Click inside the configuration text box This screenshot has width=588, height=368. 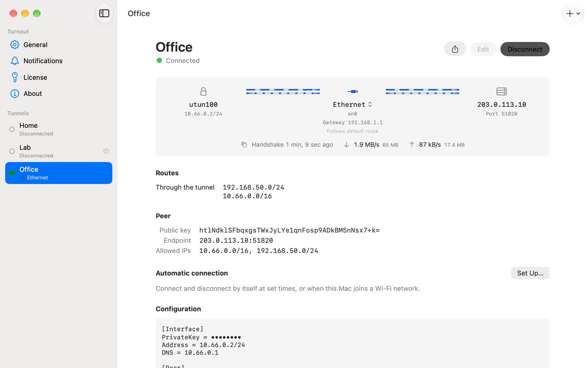click(x=352, y=343)
